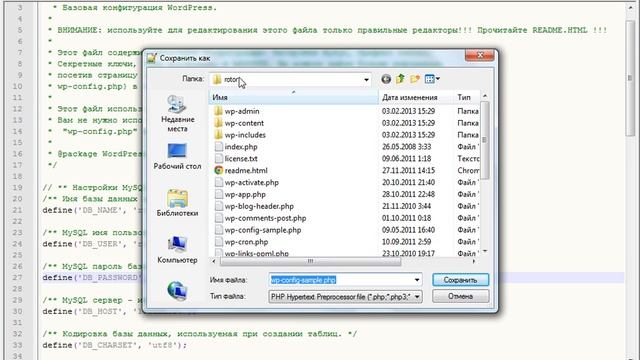Go up one folder level icon
The height and width of the screenshot is (360, 640).
click(x=400, y=79)
